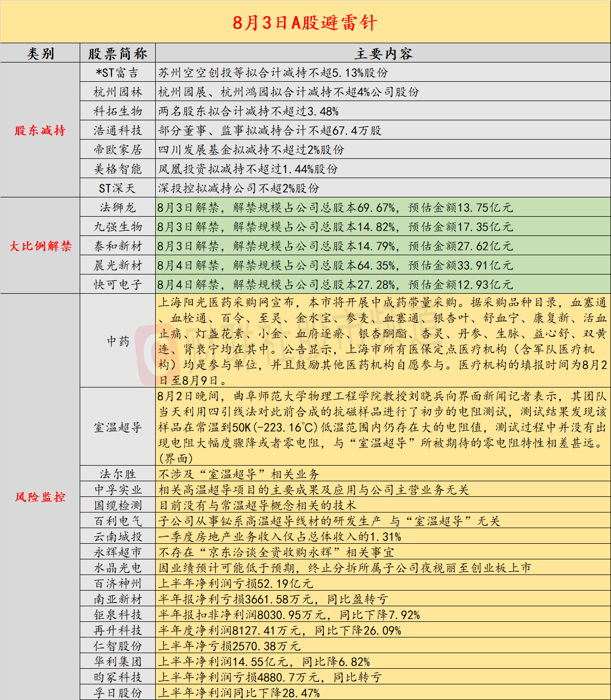Select the 美格智能 stock cell
Viewport: 611px width, 700px height.
click(x=118, y=169)
